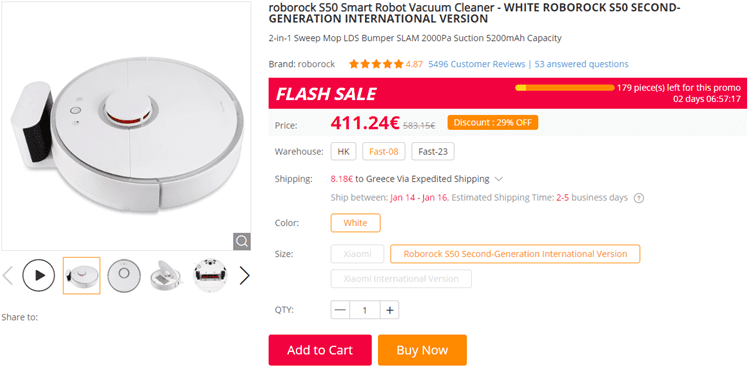Show next thumbnails with right arrow
The height and width of the screenshot is (371, 750).
point(244,276)
